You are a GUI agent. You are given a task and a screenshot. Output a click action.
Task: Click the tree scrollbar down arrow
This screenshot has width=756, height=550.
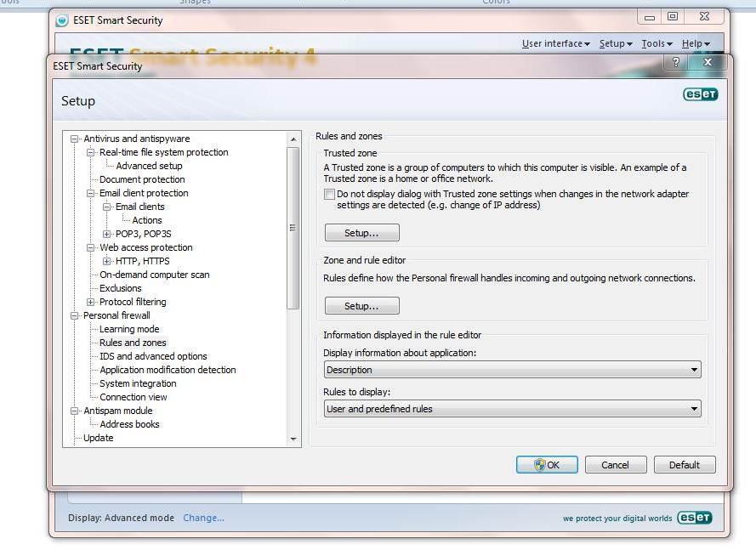293,439
